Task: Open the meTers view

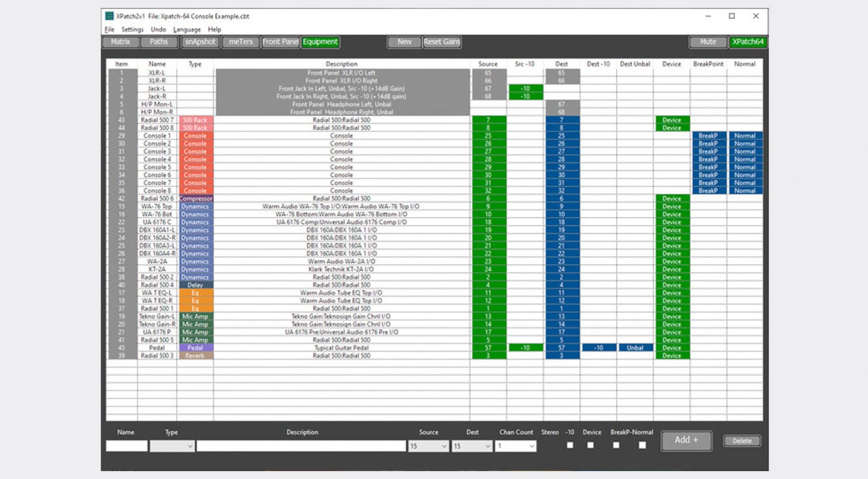Action: pos(241,42)
